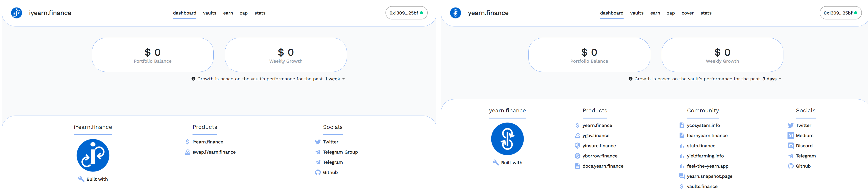Open the swap.iYearn.finance product link
Image resolution: width=868 pixels, height=192 pixels.
pos(214,152)
